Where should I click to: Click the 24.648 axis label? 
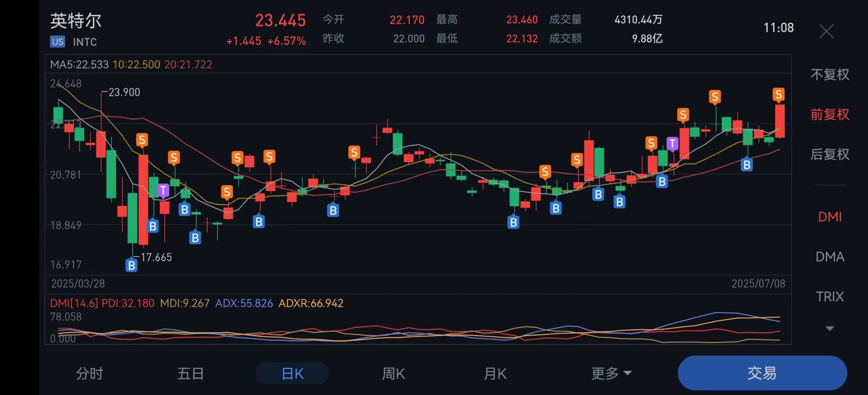coord(66,84)
